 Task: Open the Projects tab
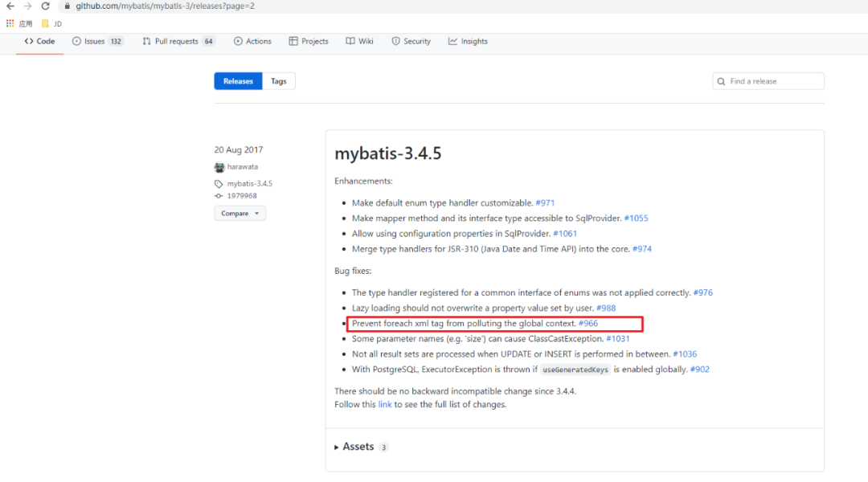click(309, 42)
